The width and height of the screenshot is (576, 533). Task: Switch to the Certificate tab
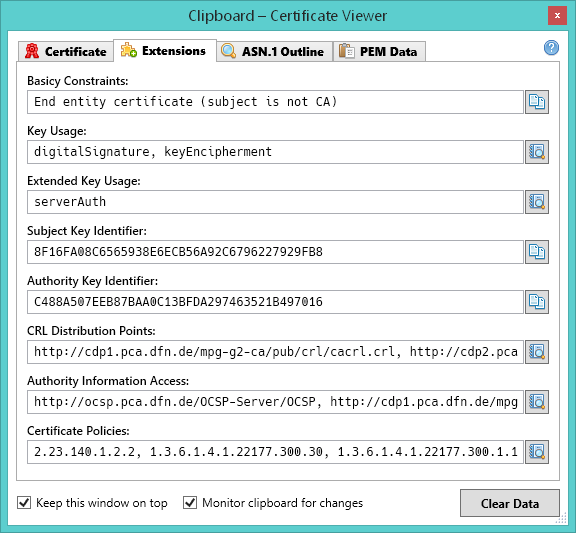(x=66, y=51)
